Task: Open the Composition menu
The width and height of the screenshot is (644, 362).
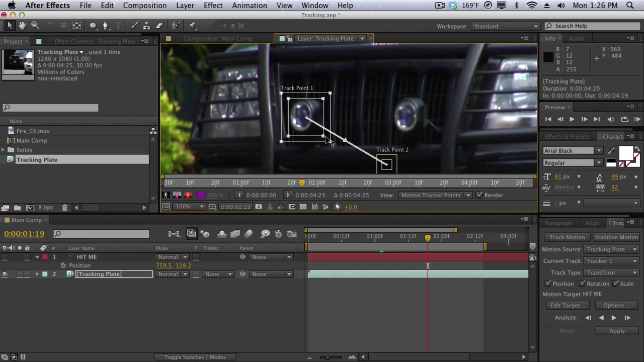Action: [x=144, y=6]
